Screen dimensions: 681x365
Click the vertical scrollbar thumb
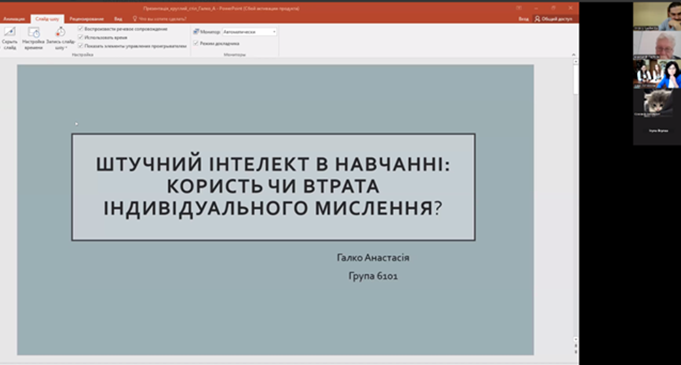click(576, 80)
